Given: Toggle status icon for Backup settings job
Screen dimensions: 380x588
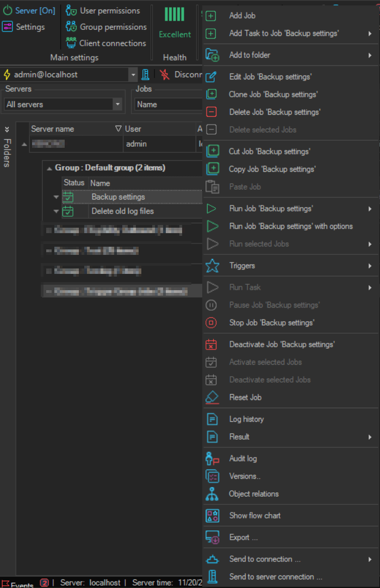Looking at the screenshot, I should click(68, 197).
